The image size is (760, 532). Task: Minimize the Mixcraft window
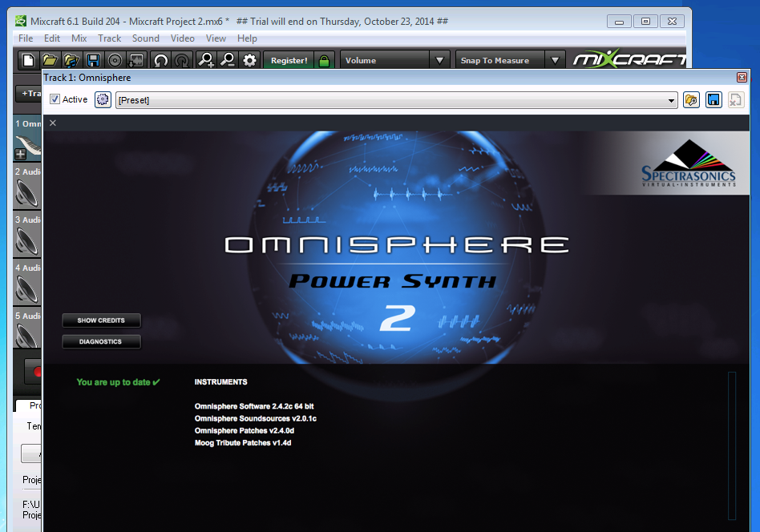tap(619, 22)
